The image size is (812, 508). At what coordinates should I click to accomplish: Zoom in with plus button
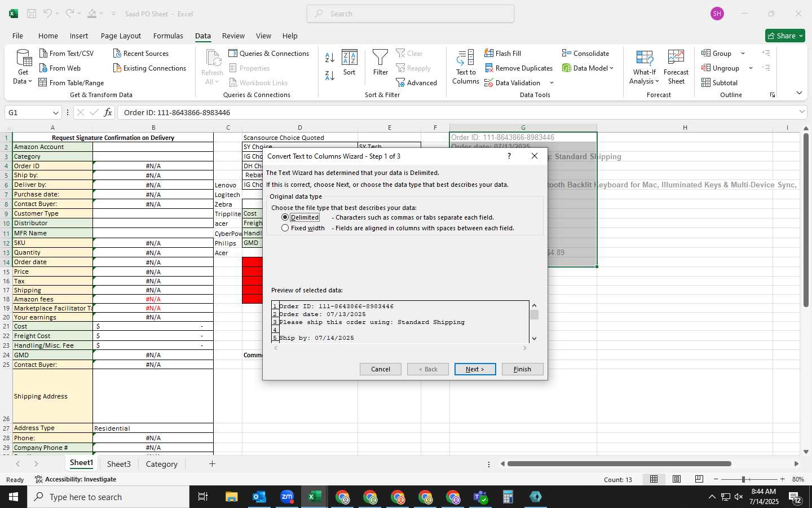782,479
